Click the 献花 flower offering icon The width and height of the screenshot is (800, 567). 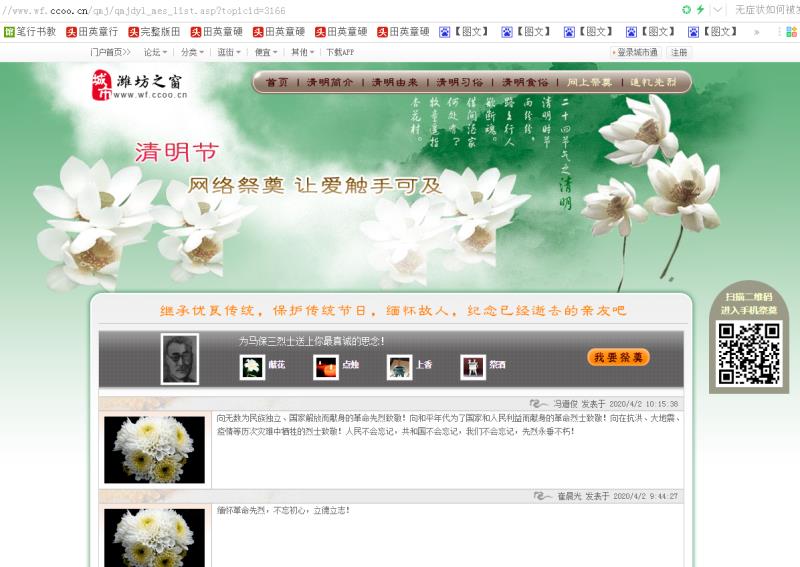click(252, 367)
